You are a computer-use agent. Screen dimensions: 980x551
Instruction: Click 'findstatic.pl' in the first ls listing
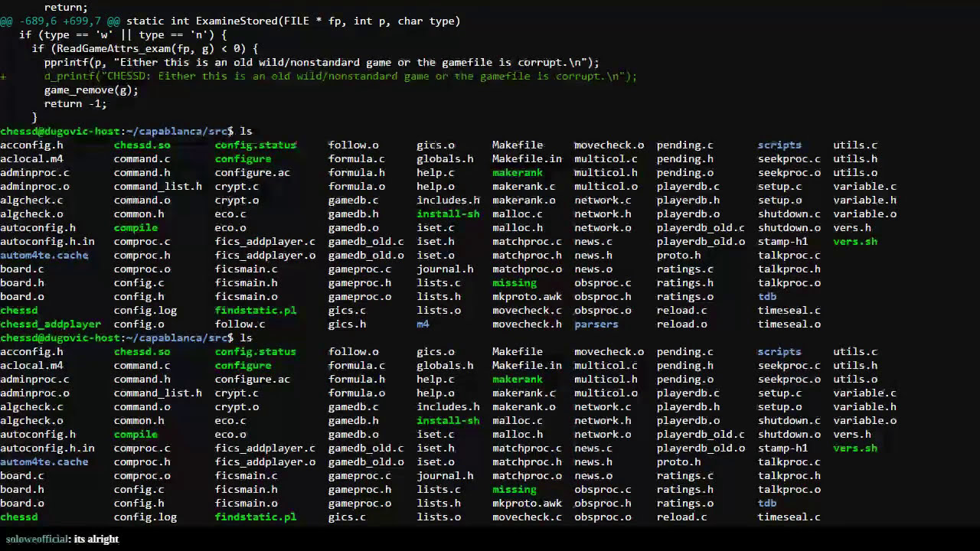point(255,310)
